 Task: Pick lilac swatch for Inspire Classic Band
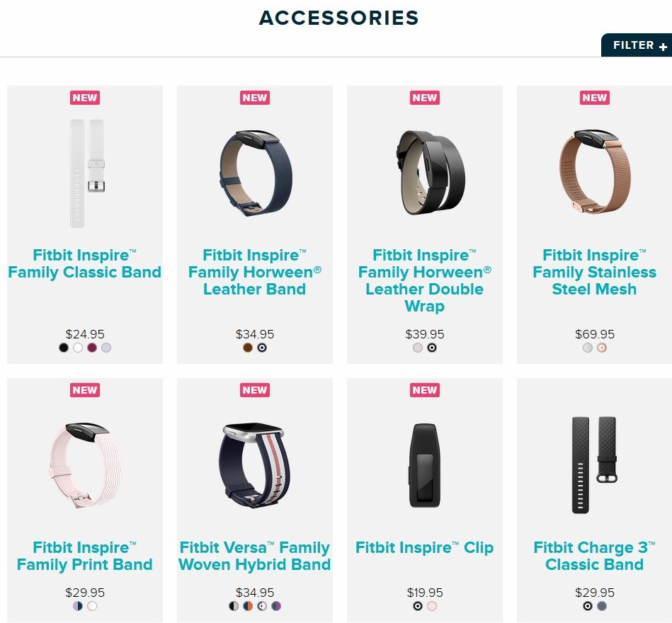[106, 348]
